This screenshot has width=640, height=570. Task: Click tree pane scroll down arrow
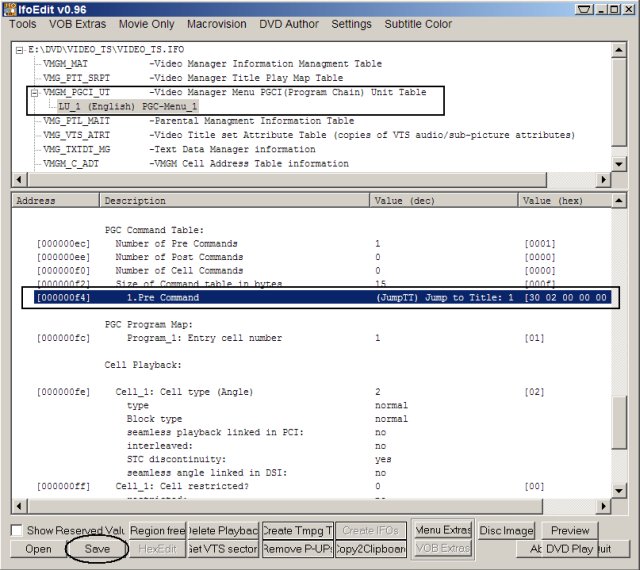tap(619, 164)
